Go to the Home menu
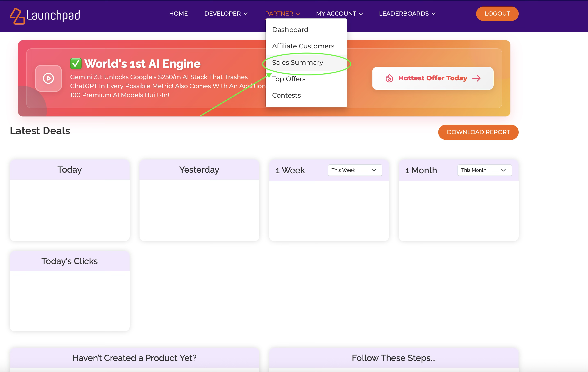Image resolution: width=588 pixels, height=372 pixels. (x=178, y=14)
